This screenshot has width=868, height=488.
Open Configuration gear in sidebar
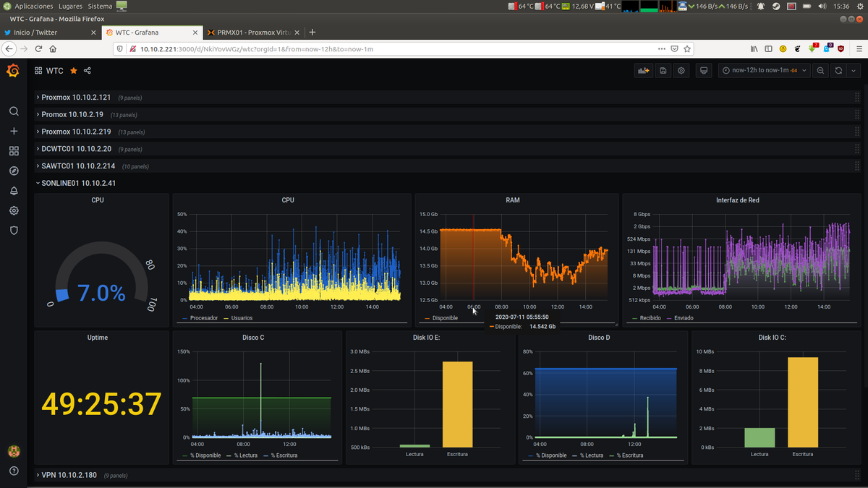point(14,210)
